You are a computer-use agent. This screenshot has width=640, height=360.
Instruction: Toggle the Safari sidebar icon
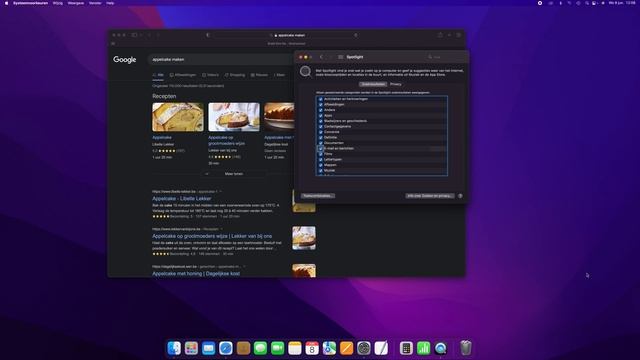tap(134, 35)
